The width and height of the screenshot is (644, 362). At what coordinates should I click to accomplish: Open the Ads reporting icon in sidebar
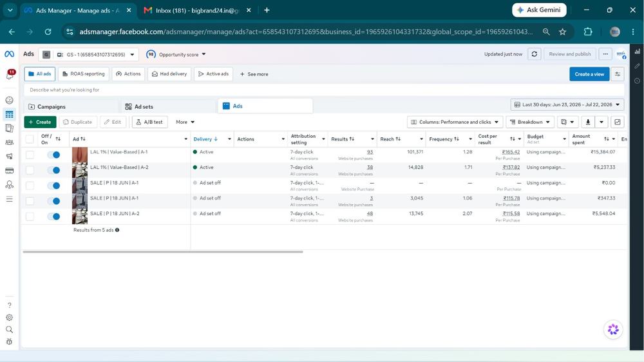[x=9, y=128]
